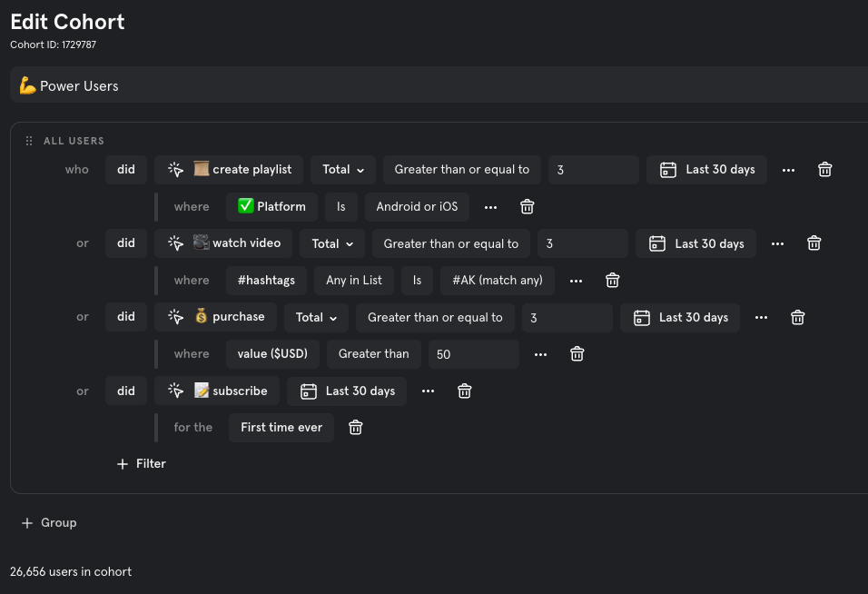The width and height of the screenshot is (868, 594).
Task: Expand Total dropdown for purchase
Action: (316, 317)
